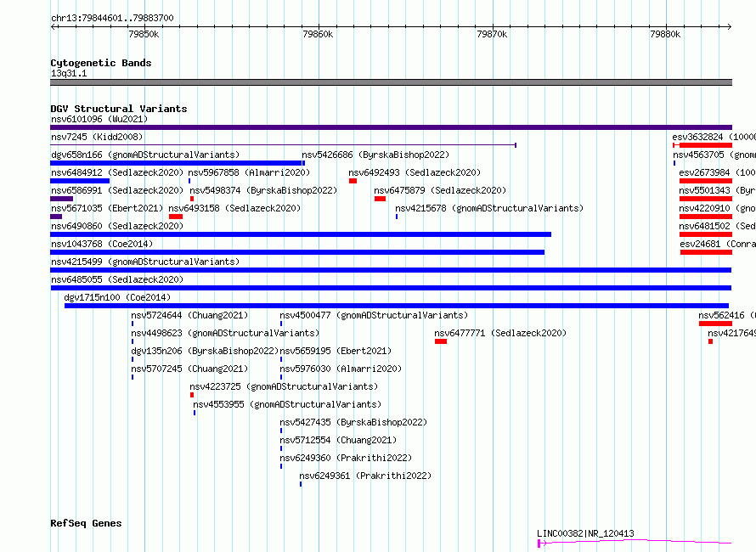The image size is (756, 552).
Task: Open nsv4215678 gnomAD variant label
Action: 489,208
